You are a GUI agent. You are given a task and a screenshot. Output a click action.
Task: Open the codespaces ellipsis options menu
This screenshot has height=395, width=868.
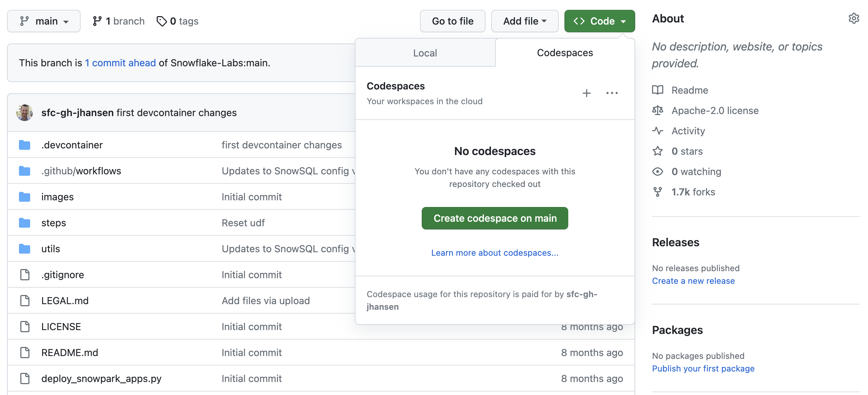612,93
